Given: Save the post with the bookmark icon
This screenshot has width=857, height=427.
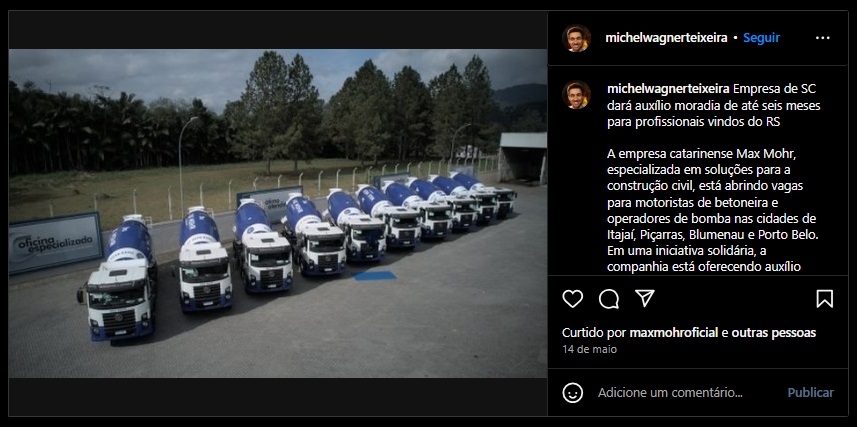Looking at the screenshot, I should click(x=824, y=299).
